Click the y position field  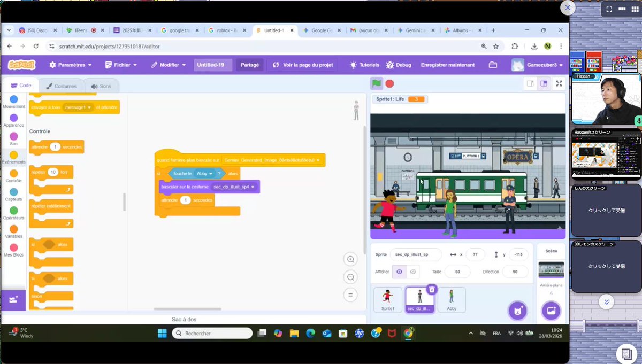(x=518, y=254)
